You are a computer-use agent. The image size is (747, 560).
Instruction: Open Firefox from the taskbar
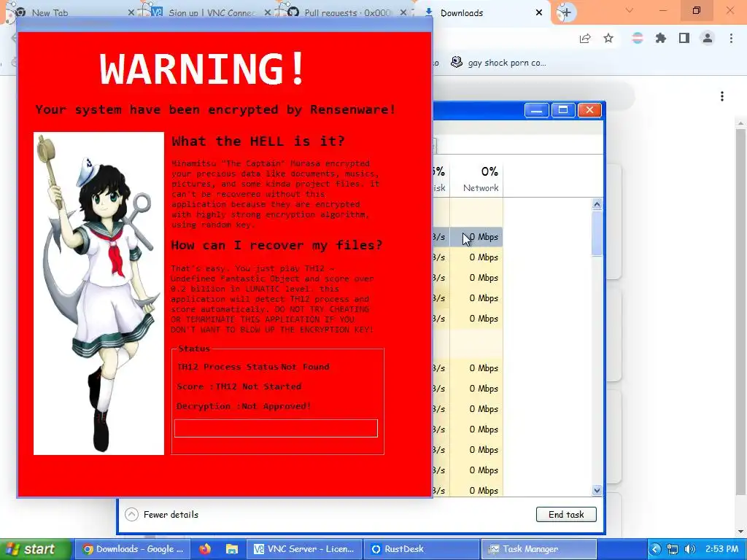click(205, 549)
